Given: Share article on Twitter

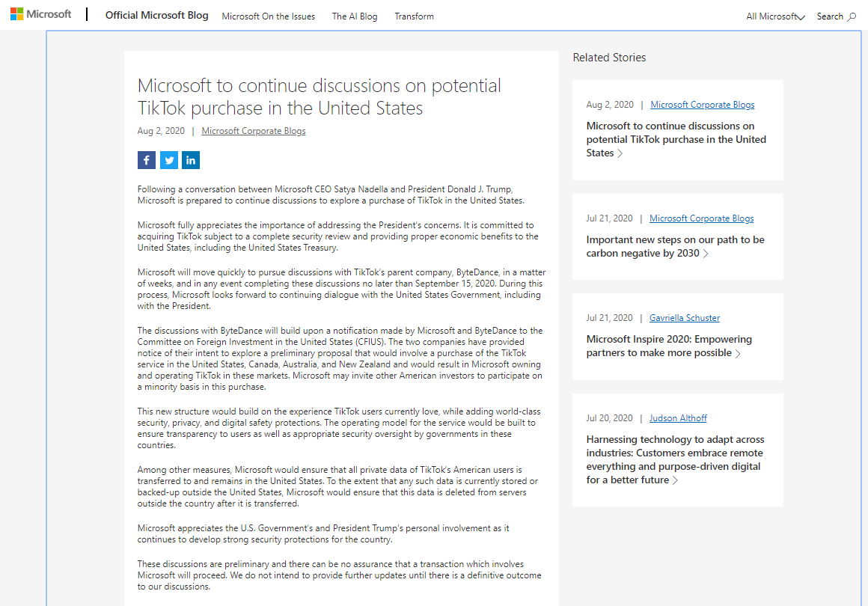Looking at the screenshot, I should [x=169, y=160].
